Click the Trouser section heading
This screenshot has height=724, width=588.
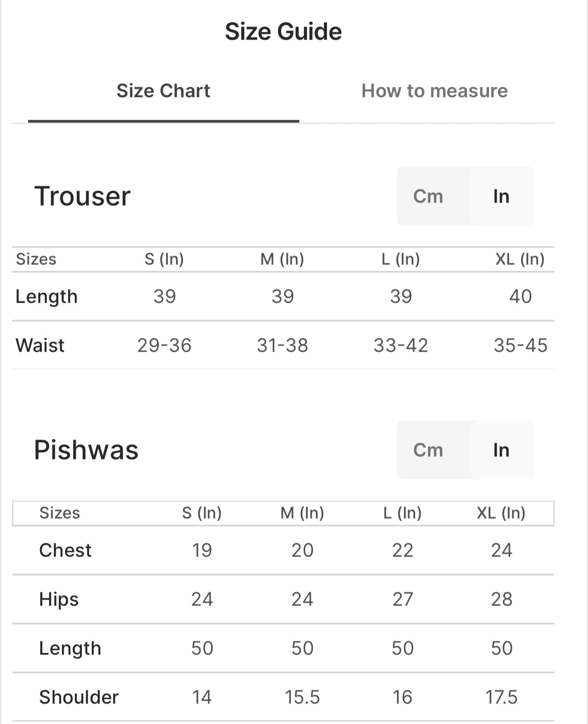click(82, 196)
